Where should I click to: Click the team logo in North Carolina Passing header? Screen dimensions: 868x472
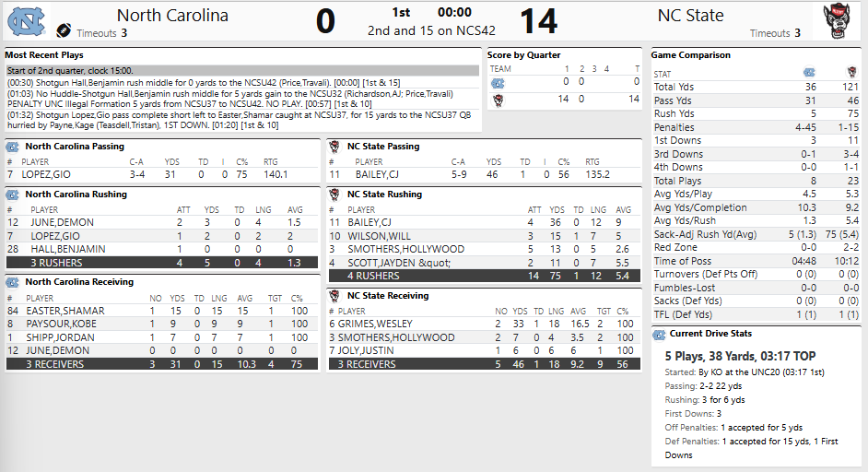13,147
